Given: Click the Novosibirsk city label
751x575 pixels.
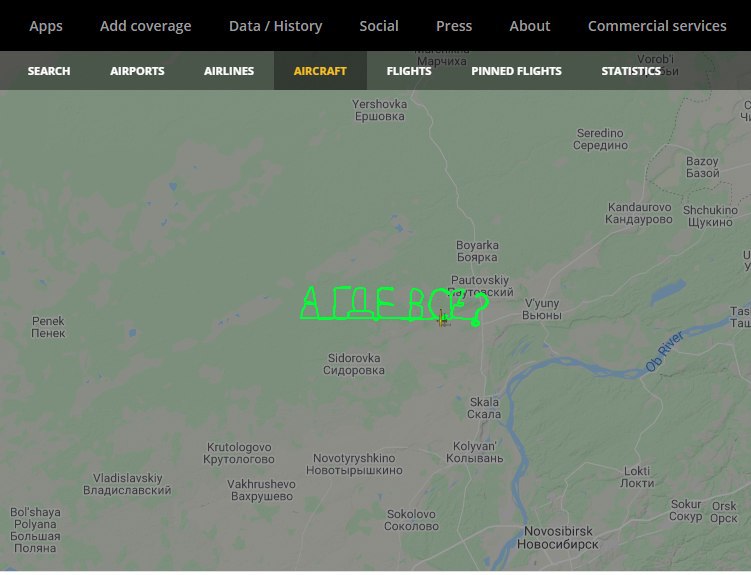Looking at the screenshot, I should pos(558,538).
